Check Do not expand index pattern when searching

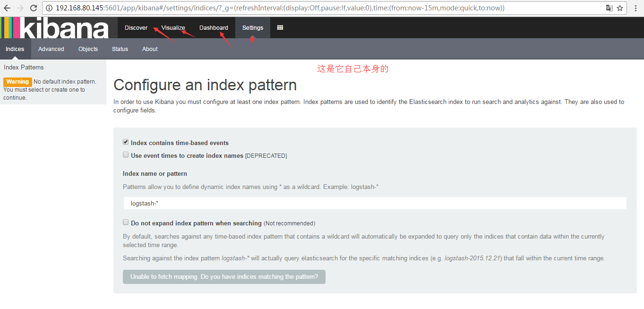point(126,222)
